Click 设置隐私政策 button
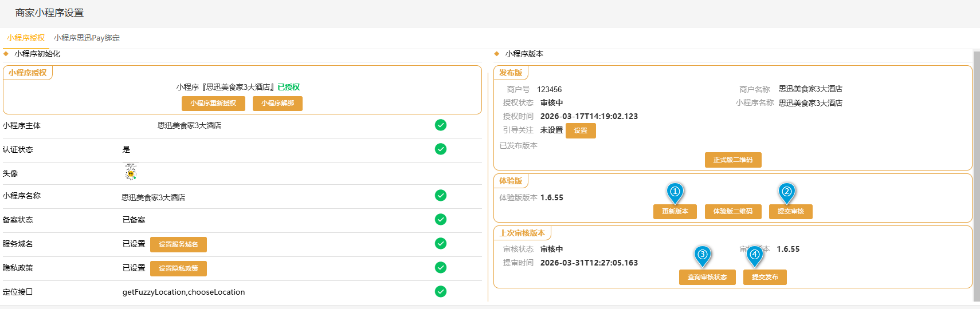980x309 pixels. [178, 268]
